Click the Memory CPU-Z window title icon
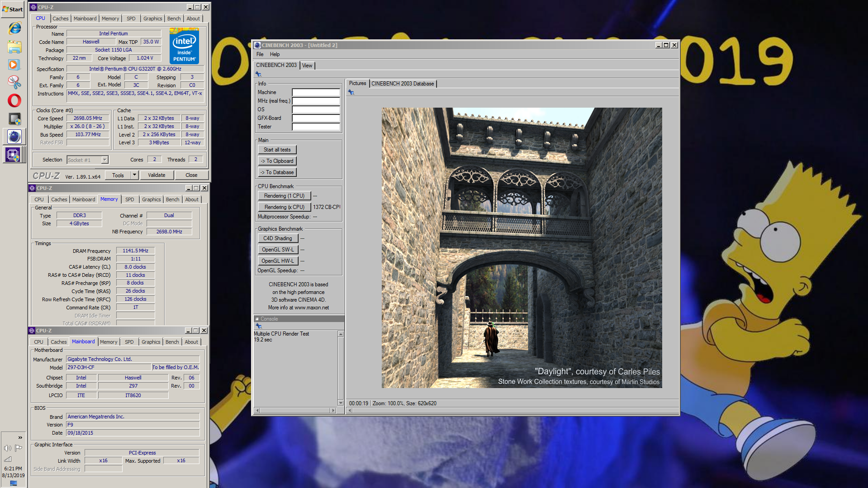This screenshot has height=488, width=868. point(32,188)
